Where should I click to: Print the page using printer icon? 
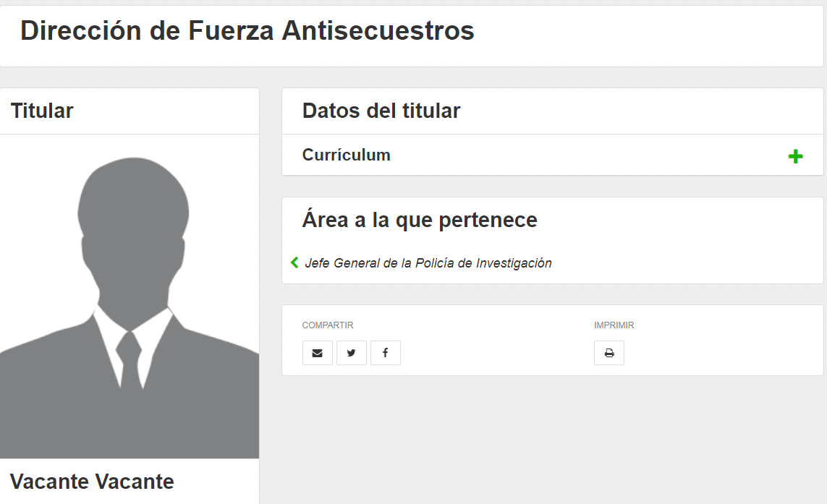click(608, 353)
